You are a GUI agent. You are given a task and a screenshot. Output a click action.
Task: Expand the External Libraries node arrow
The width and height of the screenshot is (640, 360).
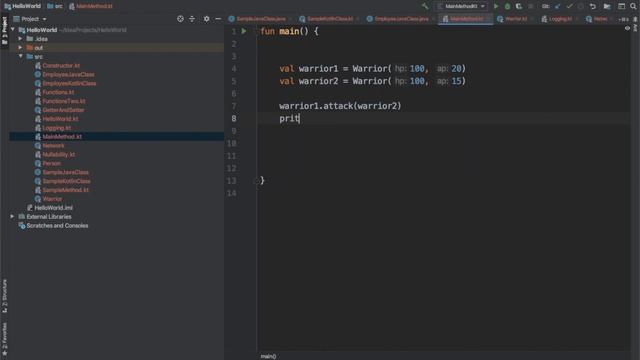point(12,217)
